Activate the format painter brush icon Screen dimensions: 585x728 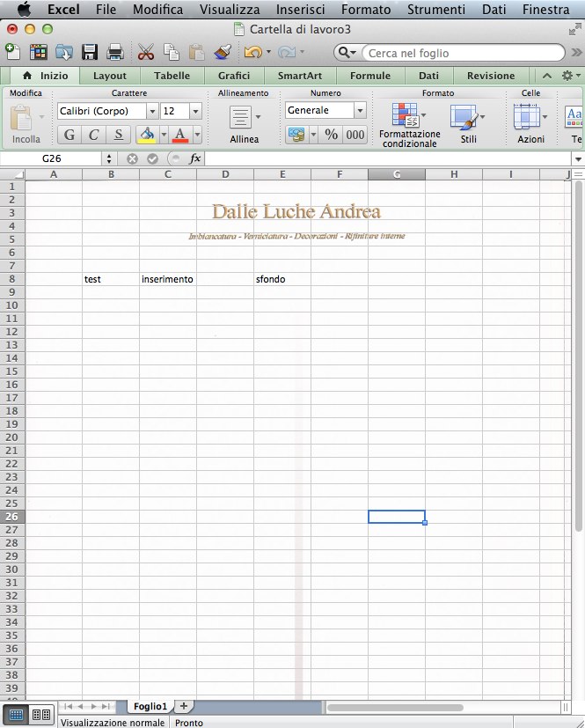pos(223,52)
